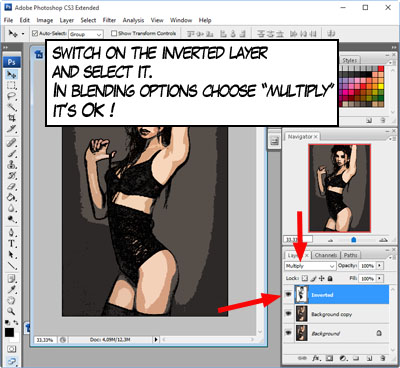Open the blend mode dropdown showing Multiply
Image resolution: width=400 pixels, height=368 pixels.
point(310,266)
